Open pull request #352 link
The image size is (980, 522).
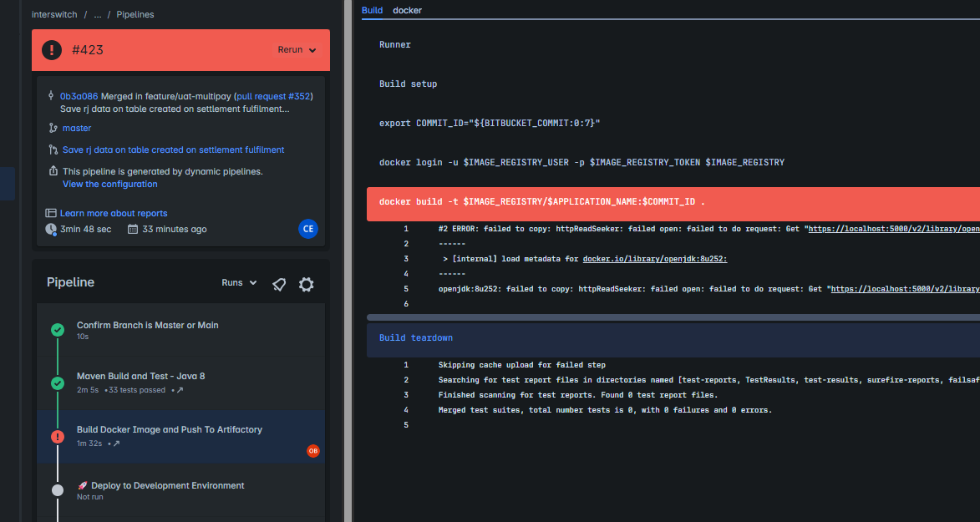(x=274, y=96)
